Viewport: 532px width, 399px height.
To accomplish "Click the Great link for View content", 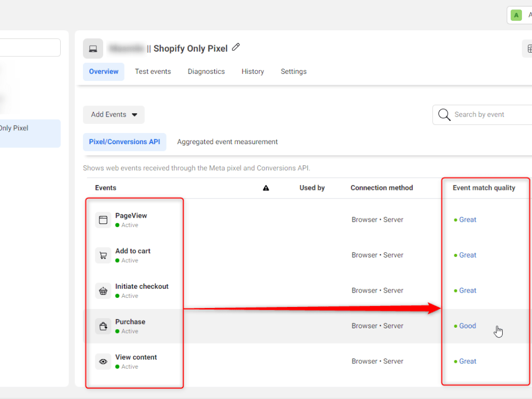I will coord(468,361).
